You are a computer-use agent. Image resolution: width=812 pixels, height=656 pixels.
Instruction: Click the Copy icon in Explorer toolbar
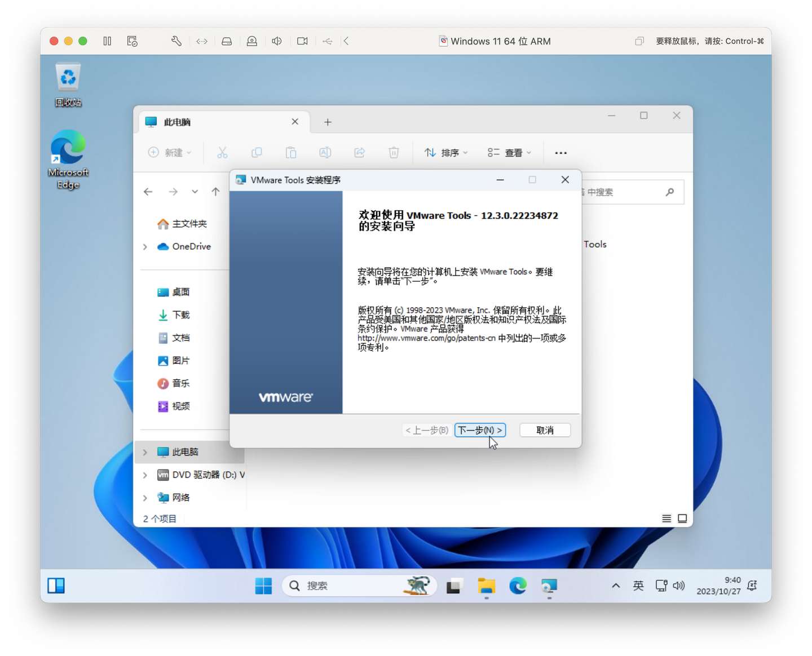(257, 153)
